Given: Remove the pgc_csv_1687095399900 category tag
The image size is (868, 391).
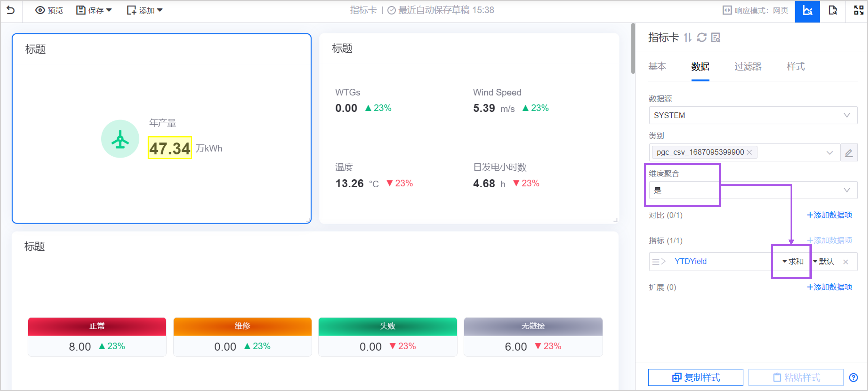Looking at the screenshot, I should [749, 153].
